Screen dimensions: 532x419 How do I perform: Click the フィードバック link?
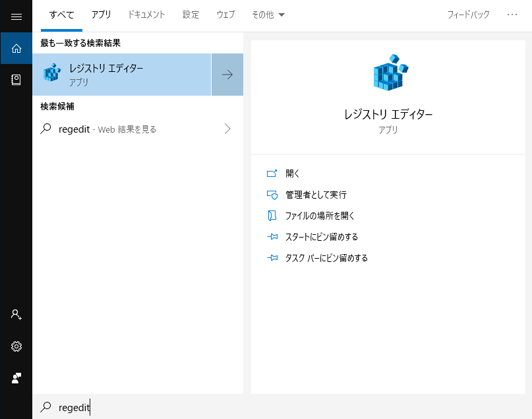tap(468, 15)
